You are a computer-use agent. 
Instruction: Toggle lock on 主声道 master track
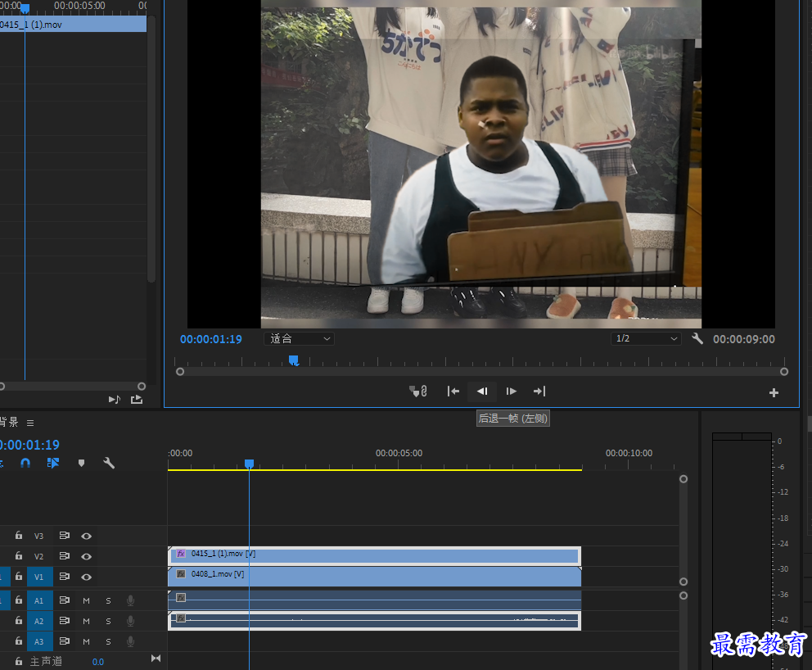[19, 661]
